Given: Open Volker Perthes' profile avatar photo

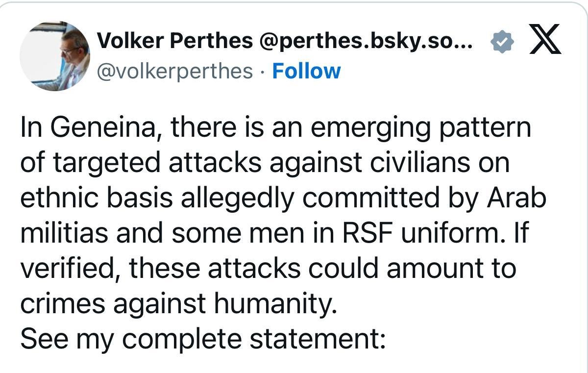Looking at the screenshot, I should pyautogui.click(x=54, y=56).
